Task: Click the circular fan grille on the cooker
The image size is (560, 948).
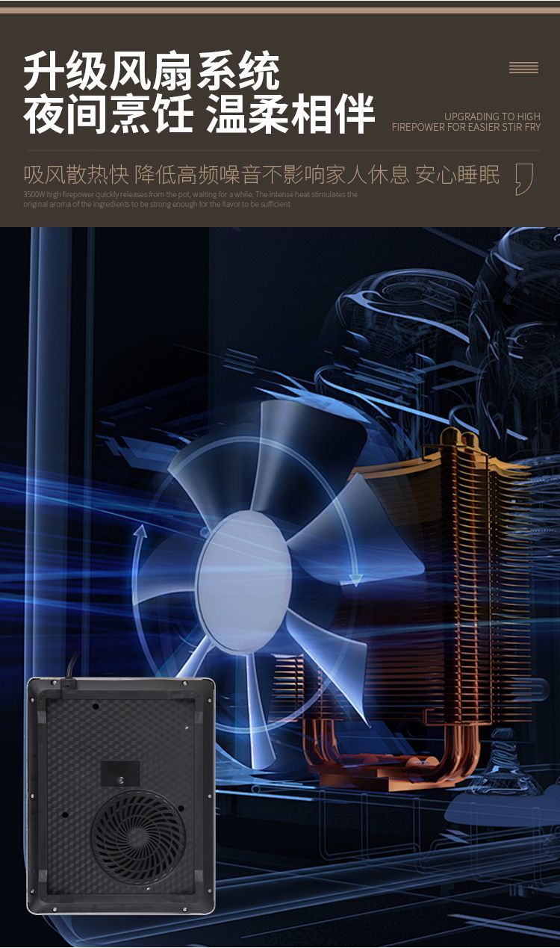Action: [138, 837]
